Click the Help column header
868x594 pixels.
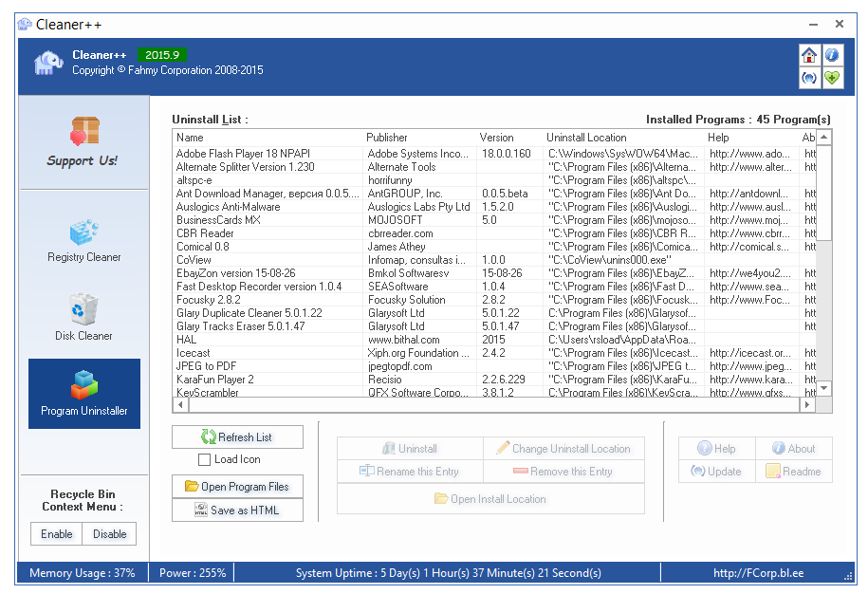click(751, 138)
